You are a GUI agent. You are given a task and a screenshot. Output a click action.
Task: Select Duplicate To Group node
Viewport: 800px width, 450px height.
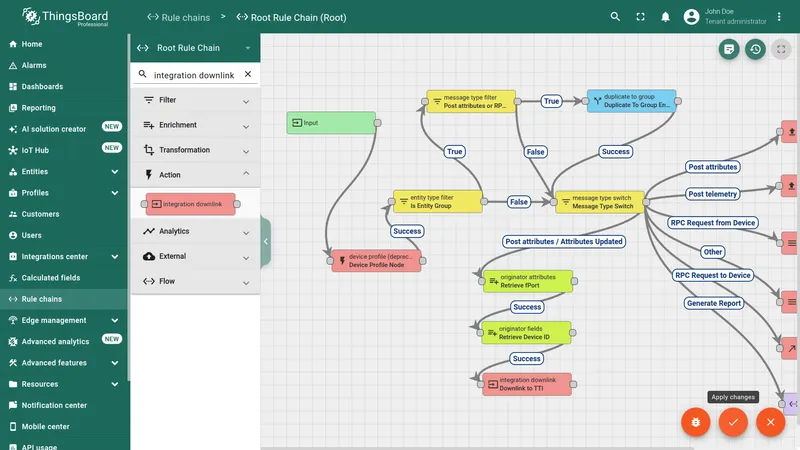pos(632,101)
